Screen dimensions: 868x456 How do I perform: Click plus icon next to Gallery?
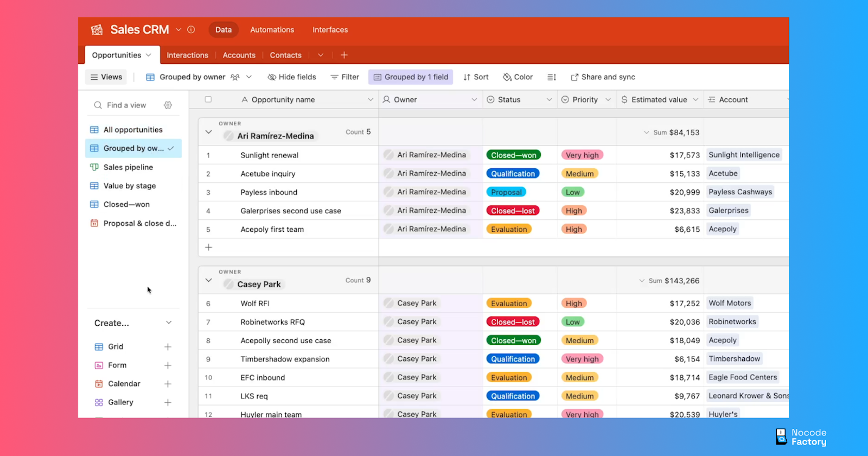168,402
